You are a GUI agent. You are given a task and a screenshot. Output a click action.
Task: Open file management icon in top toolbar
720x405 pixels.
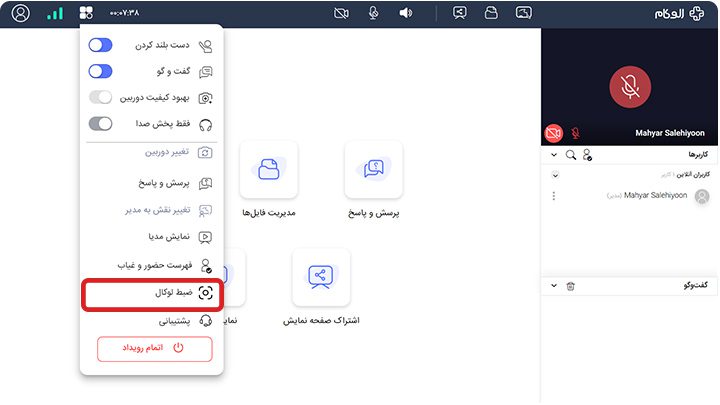[x=491, y=12]
